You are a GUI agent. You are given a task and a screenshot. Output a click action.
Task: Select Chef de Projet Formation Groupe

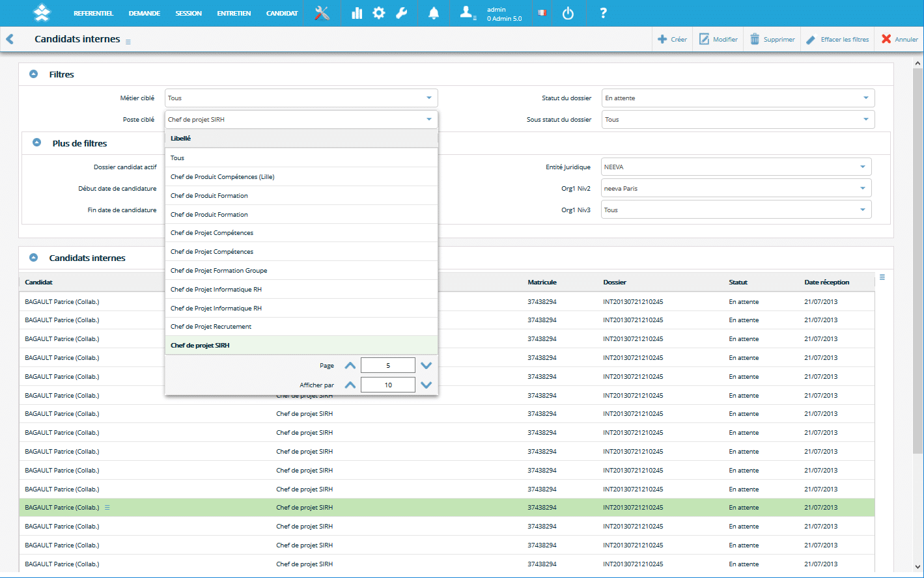301,270
